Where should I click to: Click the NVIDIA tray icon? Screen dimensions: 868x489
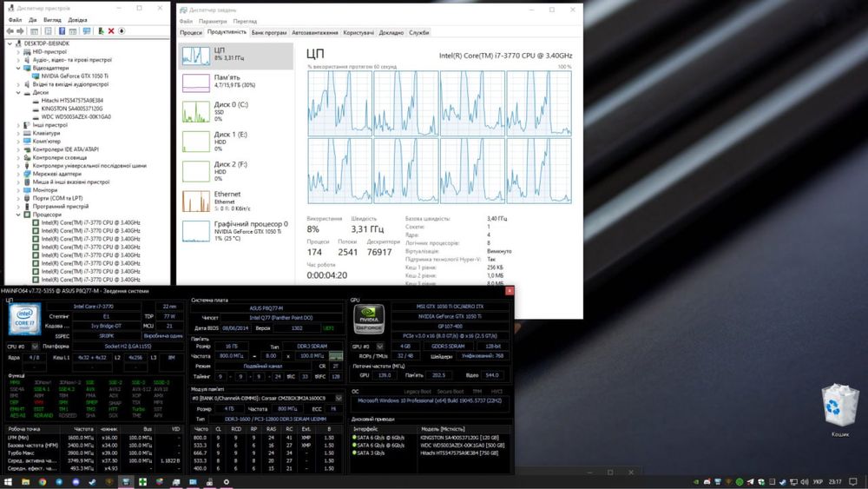click(x=696, y=482)
